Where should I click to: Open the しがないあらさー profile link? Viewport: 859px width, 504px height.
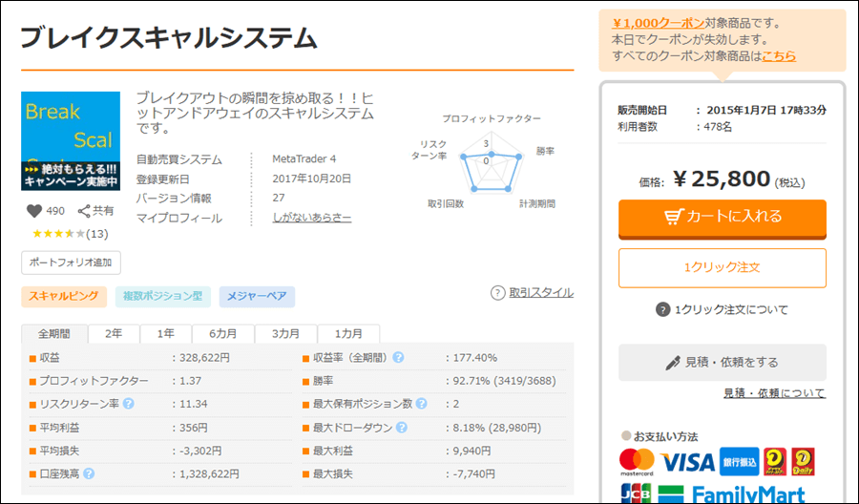(312, 218)
